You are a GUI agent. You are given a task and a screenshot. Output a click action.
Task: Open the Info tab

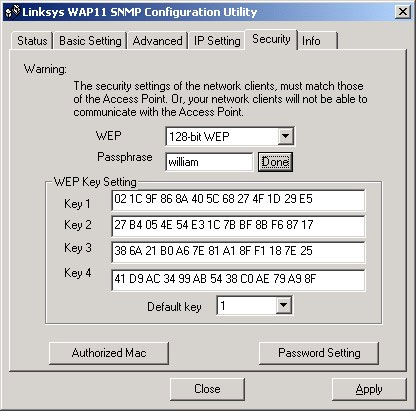[318, 41]
